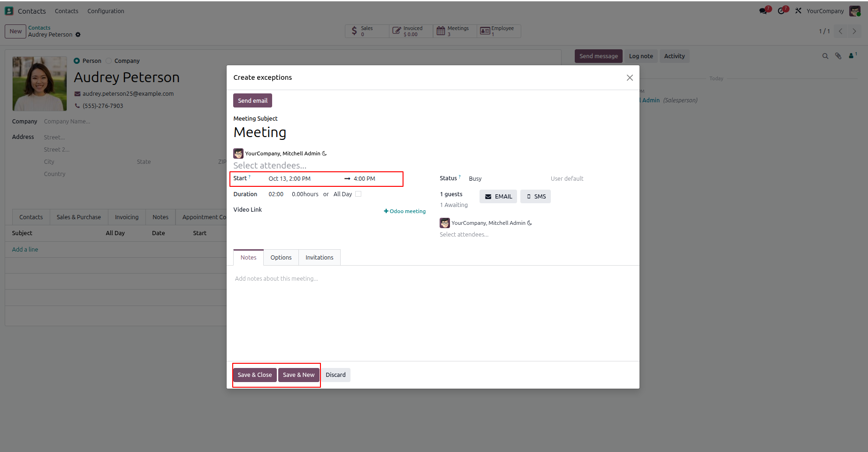The image size is (868, 452).
Task: Open the Country dropdown field
Action: [x=134, y=174]
